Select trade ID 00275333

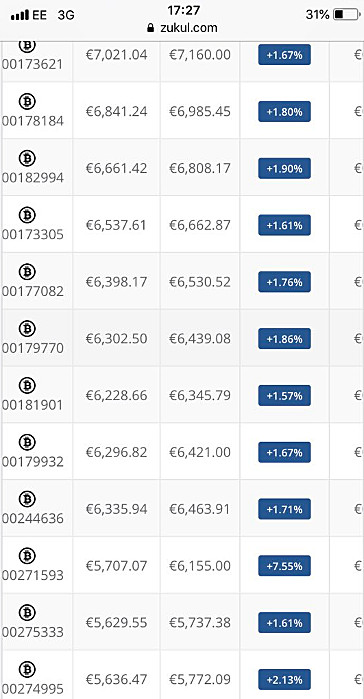[33, 633]
